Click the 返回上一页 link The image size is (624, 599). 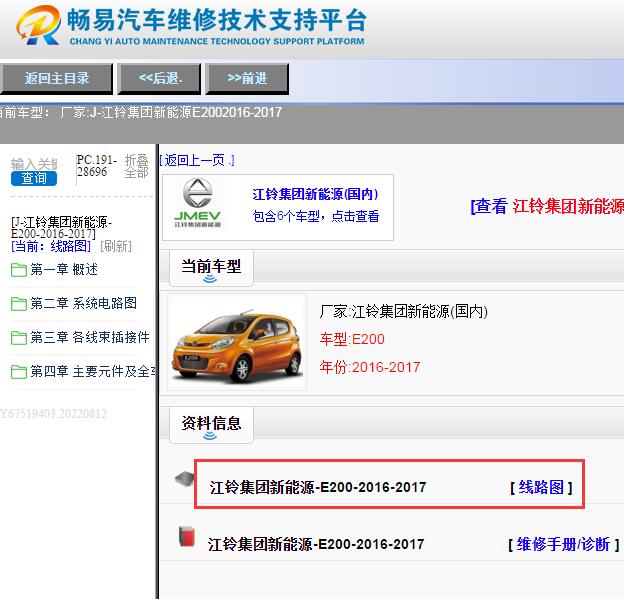(x=197, y=160)
